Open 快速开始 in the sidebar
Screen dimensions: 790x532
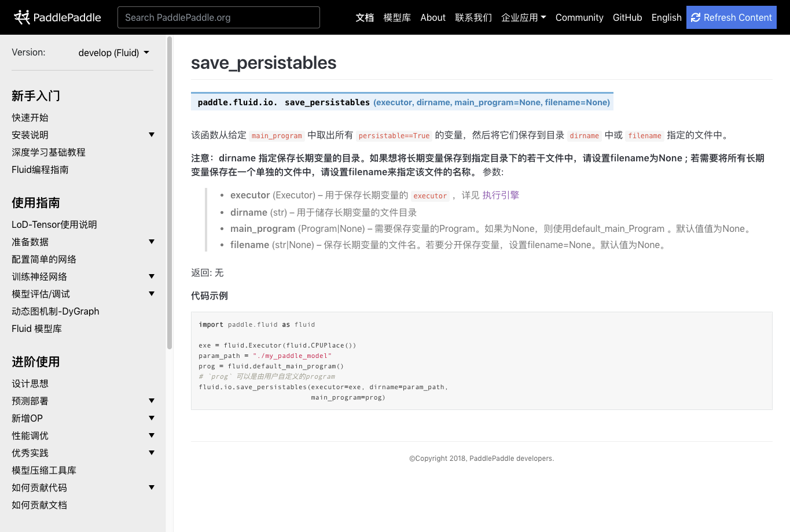[x=30, y=117]
